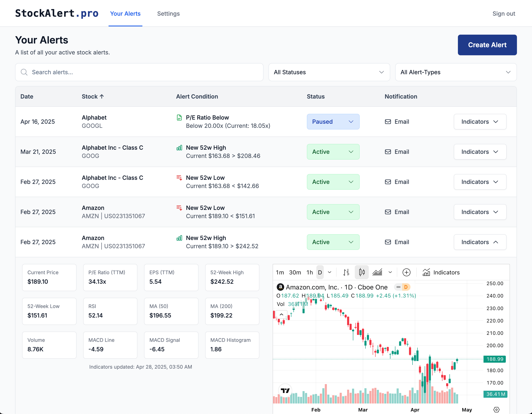Click the envelope icon on GOOG 52w Low row
The height and width of the screenshot is (414, 532).
(388, 182)
